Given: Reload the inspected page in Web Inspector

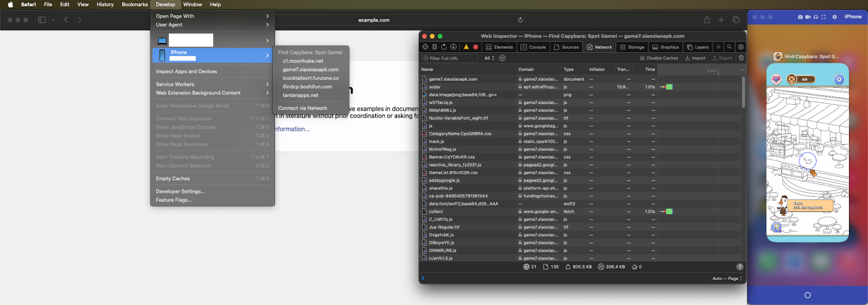Looking at the screenshot, I should [444, 47].
